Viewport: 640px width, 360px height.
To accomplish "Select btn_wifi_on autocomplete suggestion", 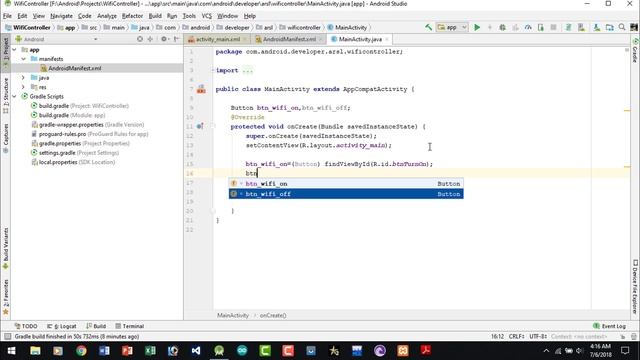I will tap(346, 184).
